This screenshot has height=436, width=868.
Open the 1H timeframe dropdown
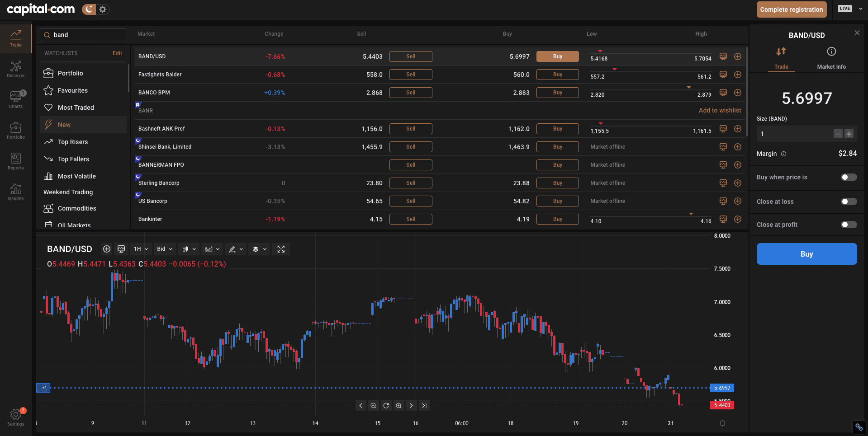click(141, 249)
